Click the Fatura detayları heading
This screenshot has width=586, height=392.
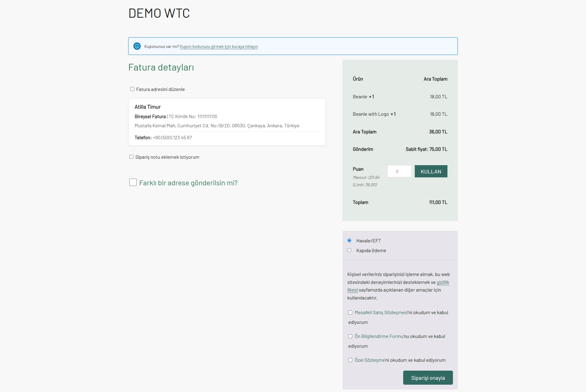tap(161, 67)
